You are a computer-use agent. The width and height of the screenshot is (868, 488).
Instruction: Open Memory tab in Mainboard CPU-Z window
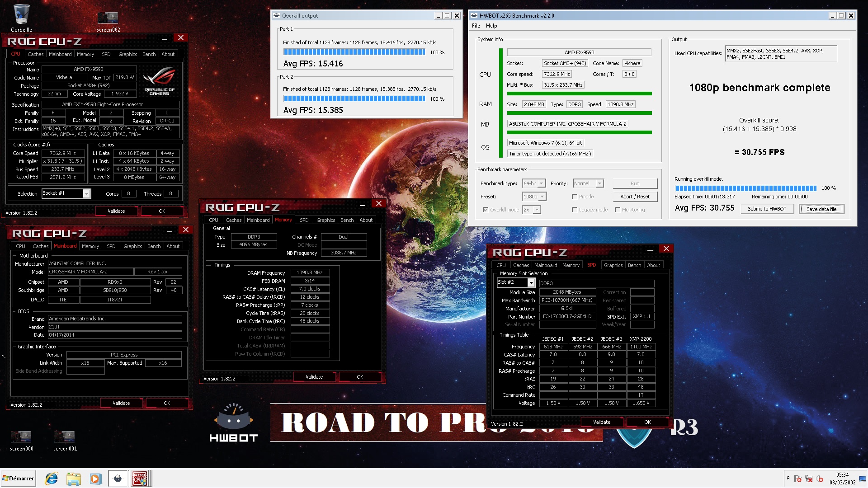(x=90, y=246)
